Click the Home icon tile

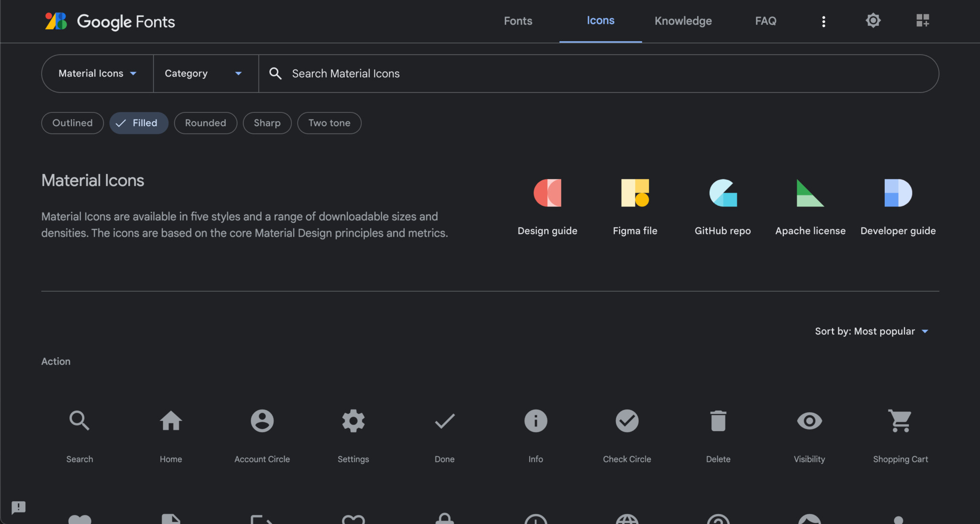coord(171,421)
